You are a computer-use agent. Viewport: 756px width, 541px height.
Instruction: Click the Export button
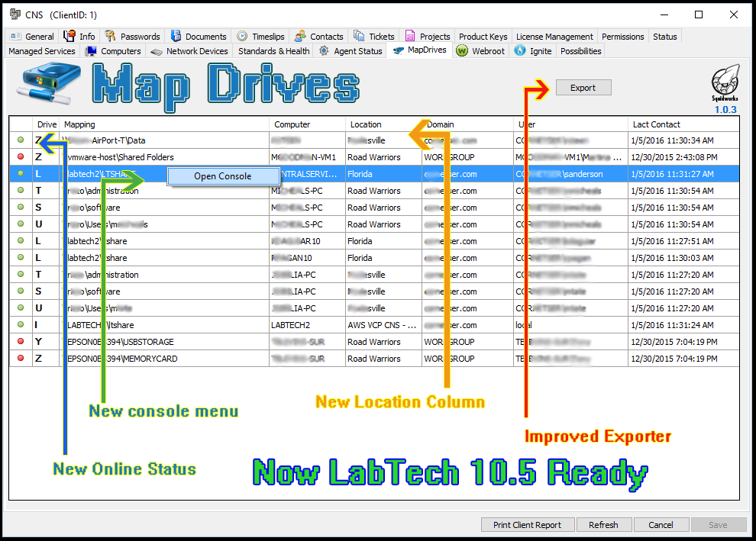tap(583, 87)
